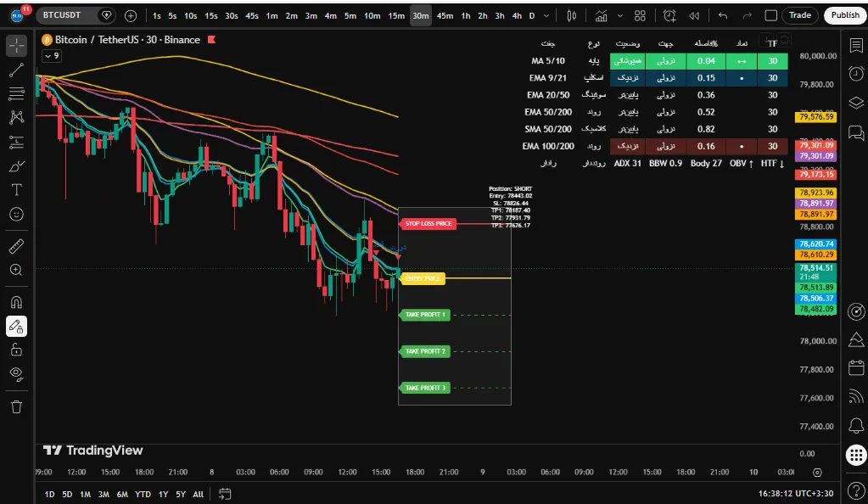Open the indicators chart icon
The width and height of the screenshot is (868, 504).
[602, 15]
